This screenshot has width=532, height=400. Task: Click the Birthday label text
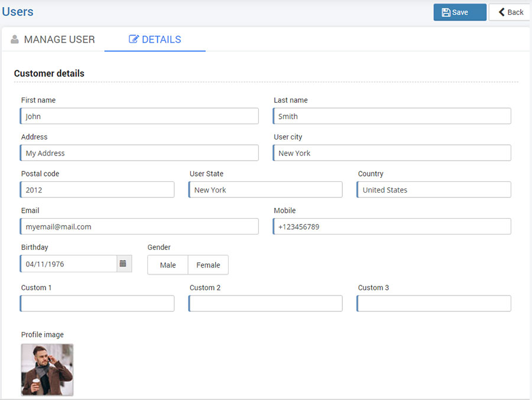35,248
